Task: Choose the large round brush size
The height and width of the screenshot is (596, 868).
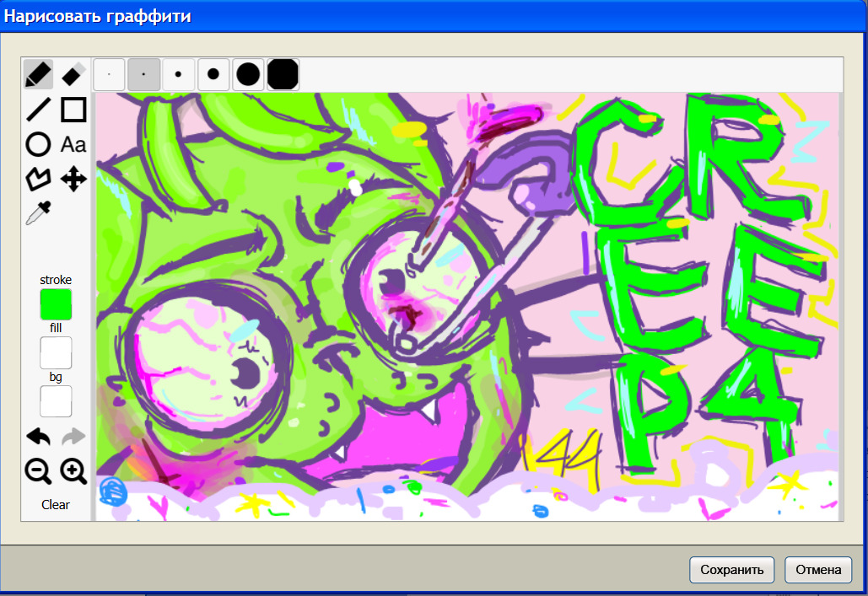Action: pos(248,74)
